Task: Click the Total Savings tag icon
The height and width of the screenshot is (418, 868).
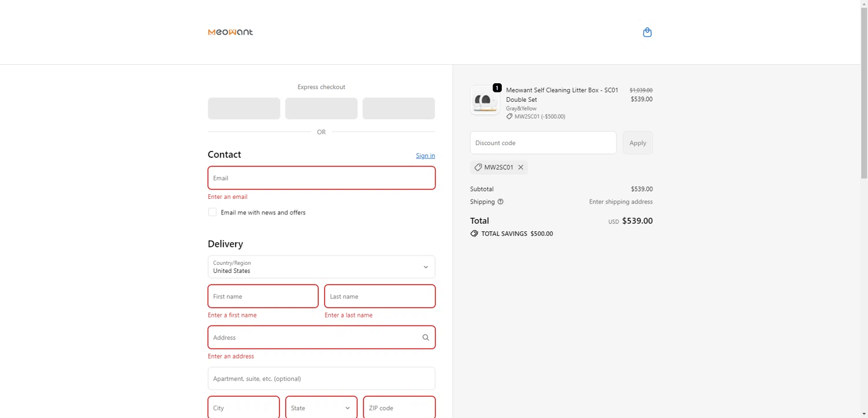Action: (475, 234)
